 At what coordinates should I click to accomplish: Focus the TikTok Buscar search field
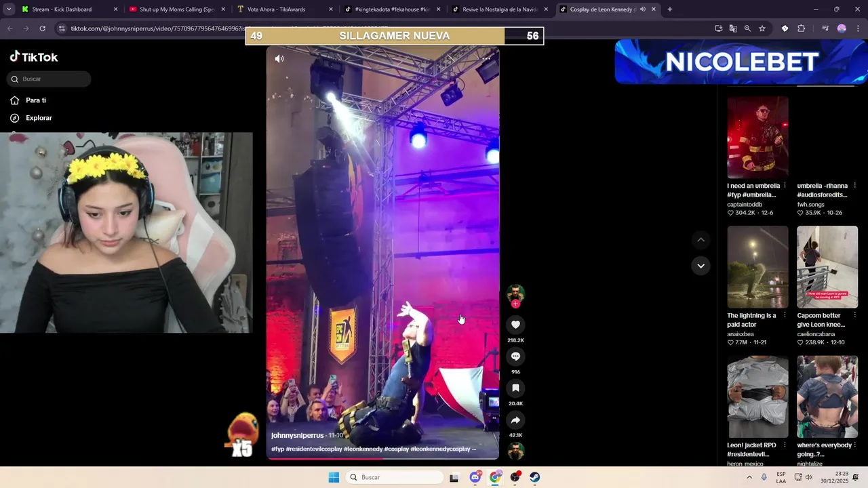point(50,79)
